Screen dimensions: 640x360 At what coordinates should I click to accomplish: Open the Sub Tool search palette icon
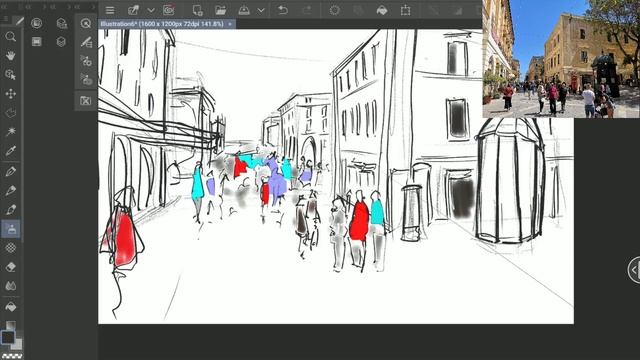pyautogui.click(x=86, y=23)
